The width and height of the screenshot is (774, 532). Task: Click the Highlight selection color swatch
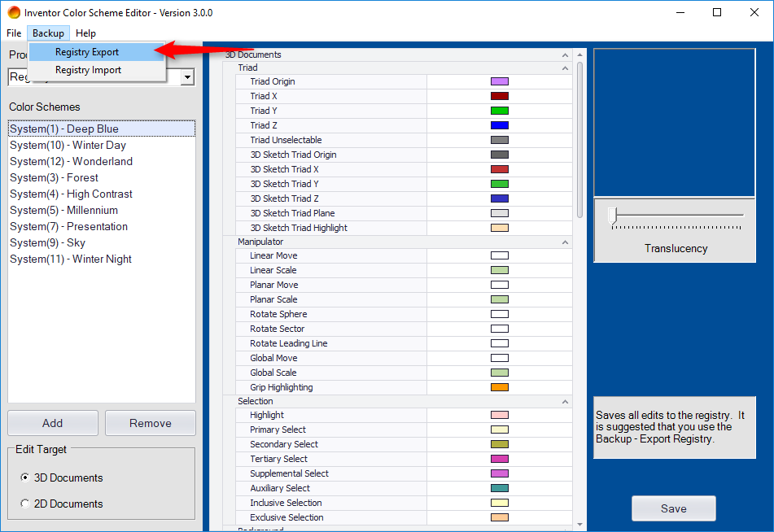(x=500, y=415)
